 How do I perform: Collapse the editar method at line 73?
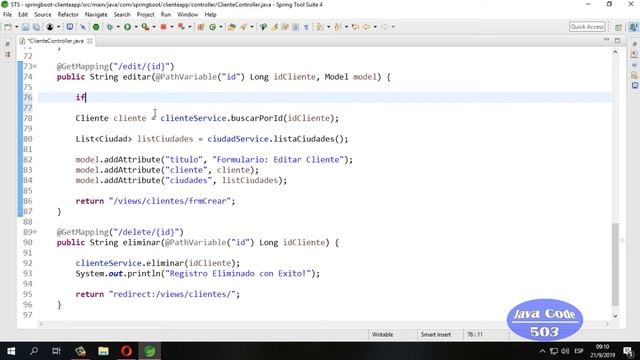point(35,67)
